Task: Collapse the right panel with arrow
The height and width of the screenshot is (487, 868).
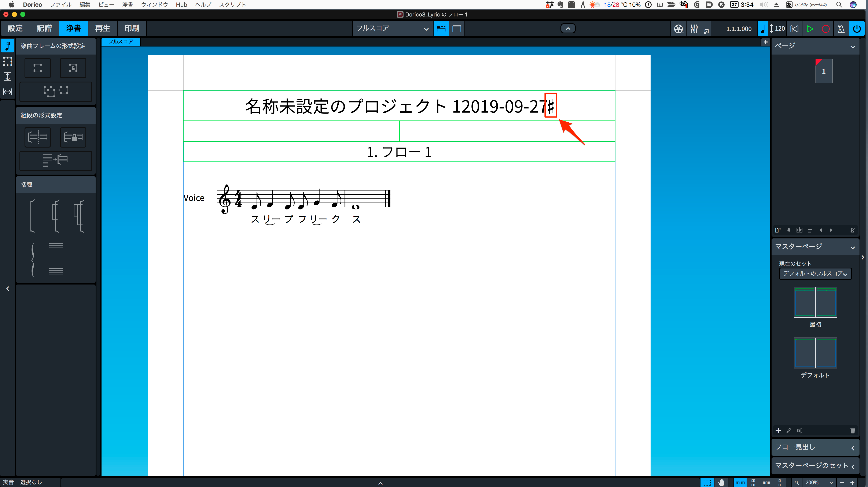Action: (x=863, y=257)
